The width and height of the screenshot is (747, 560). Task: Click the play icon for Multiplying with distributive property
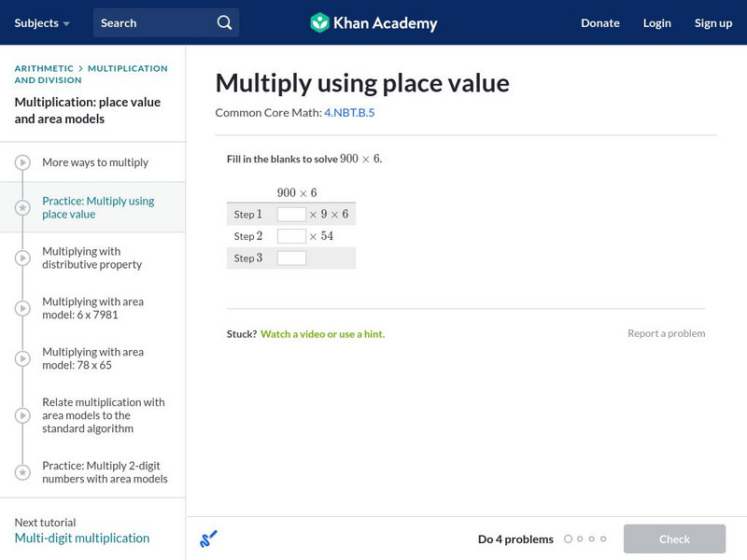pos(21,257)
